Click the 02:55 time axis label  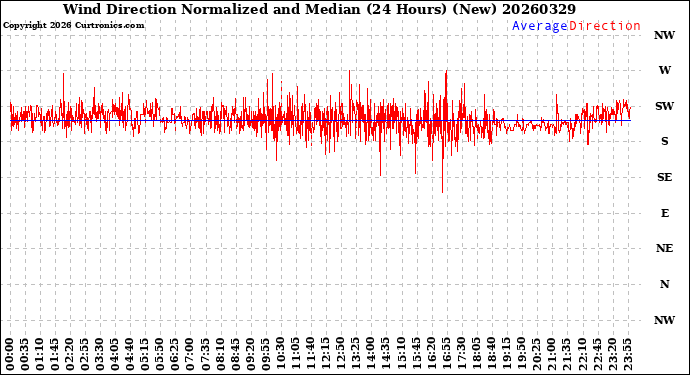tap(85, 355)
